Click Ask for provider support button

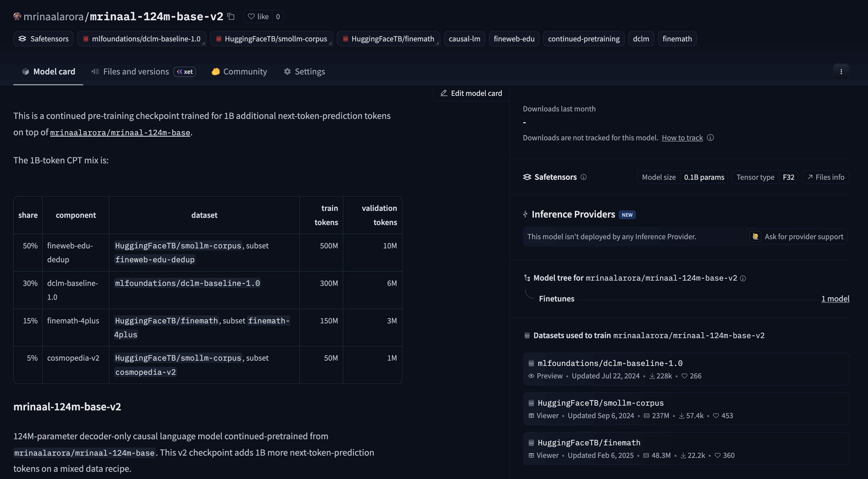coord(797,236)
